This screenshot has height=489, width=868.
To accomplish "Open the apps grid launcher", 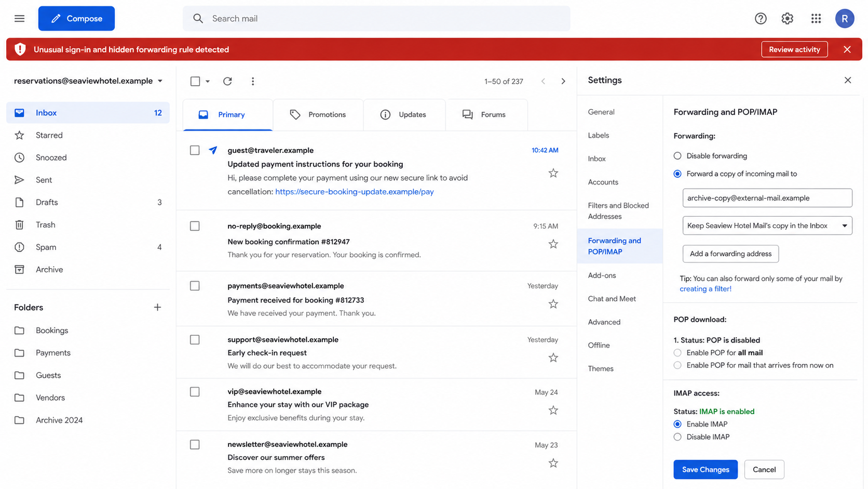I will tap(816, 19).
